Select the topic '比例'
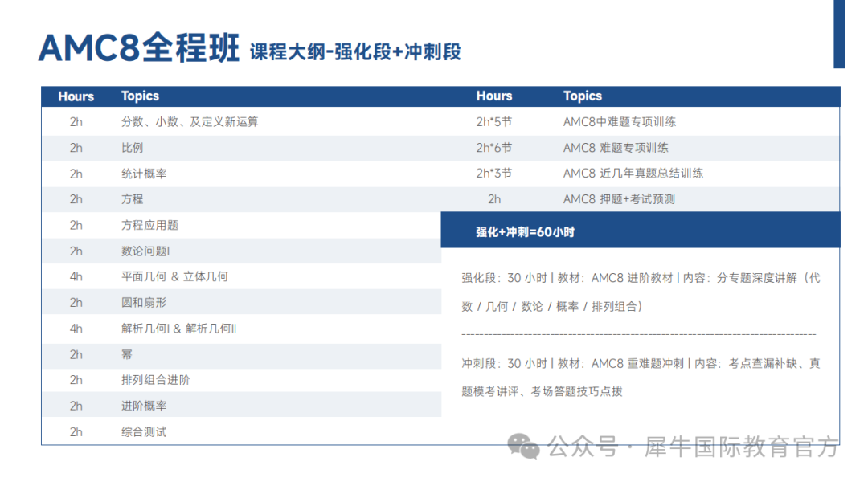 tap(133, 148)
